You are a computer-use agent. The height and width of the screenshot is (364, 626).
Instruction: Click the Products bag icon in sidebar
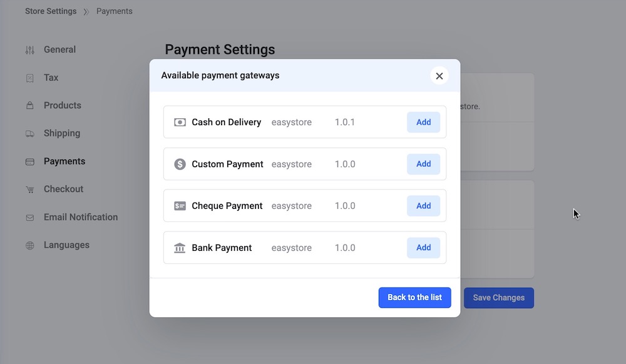tap(30, 106)
